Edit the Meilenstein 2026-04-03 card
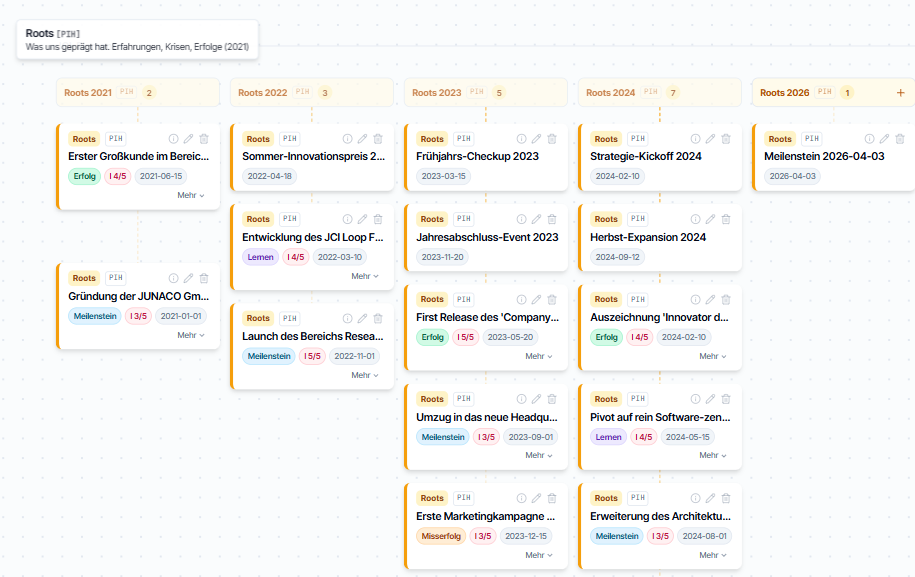 pos(885,139)
